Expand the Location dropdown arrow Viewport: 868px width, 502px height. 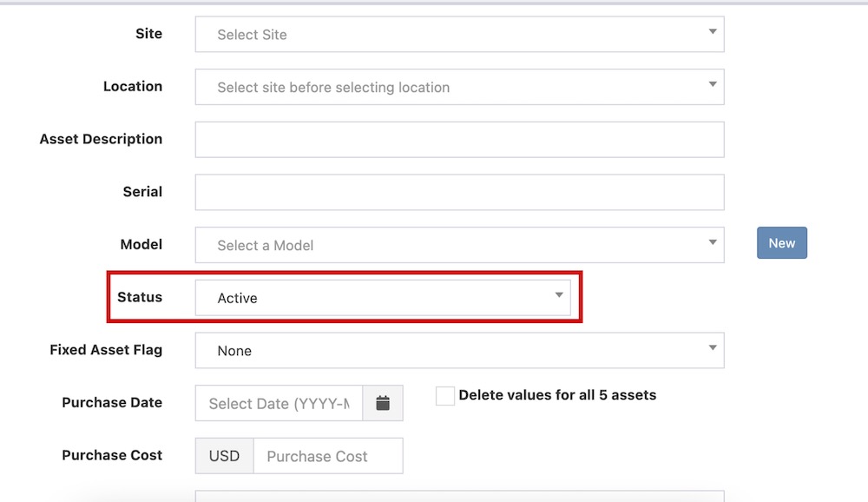click(712, 85)
